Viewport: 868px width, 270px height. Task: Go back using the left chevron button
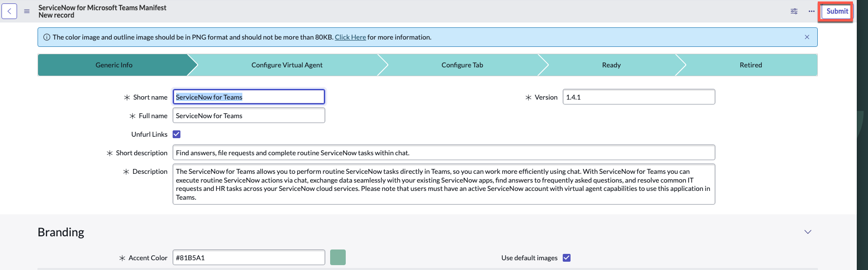point(9,11)
